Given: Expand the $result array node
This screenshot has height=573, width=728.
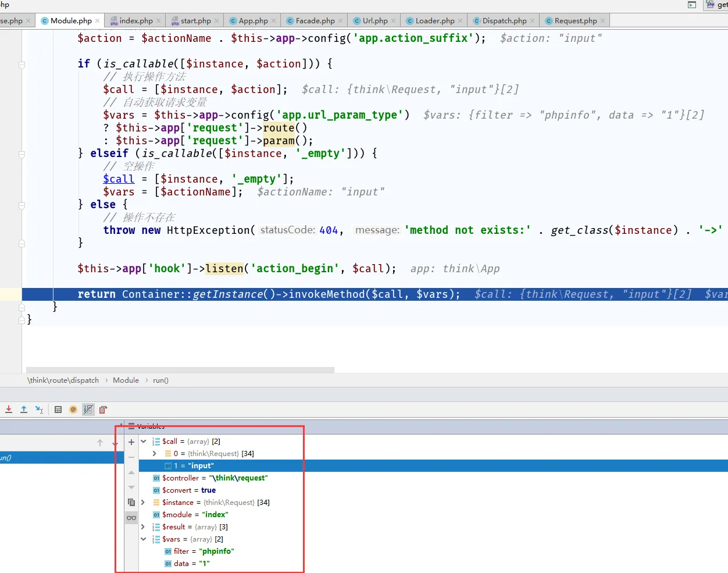Looking at the screenshot, I should pyautogui.click(x=144, y=527).
